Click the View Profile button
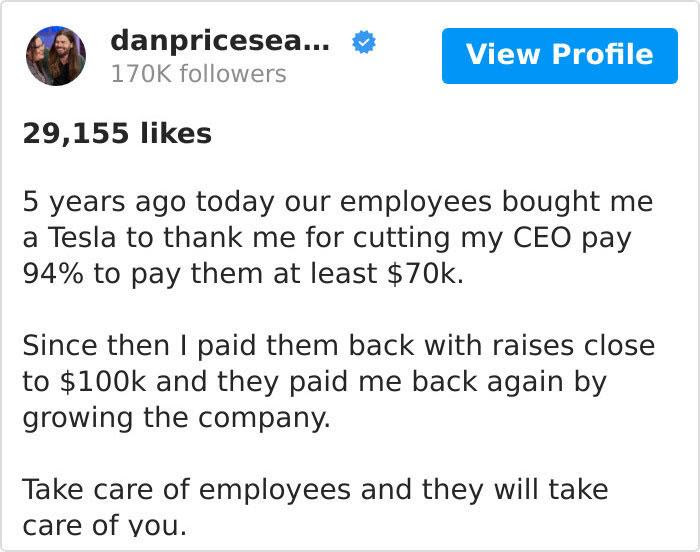Image resolution: width=700 pixels, height=552 pixels. coord(560,56)
